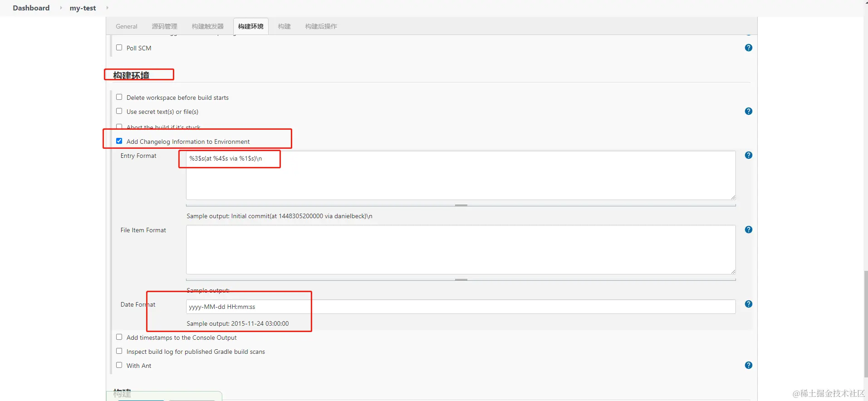Check Add timestamps to the Console Output
This screenshot has height=401, width=868.
point(119,337)
